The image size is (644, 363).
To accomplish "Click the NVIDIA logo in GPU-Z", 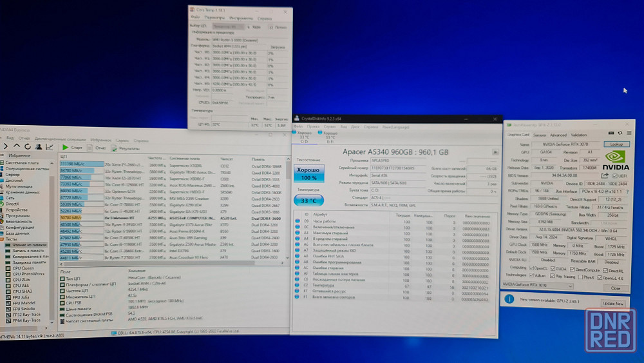I will click(616, 161).
